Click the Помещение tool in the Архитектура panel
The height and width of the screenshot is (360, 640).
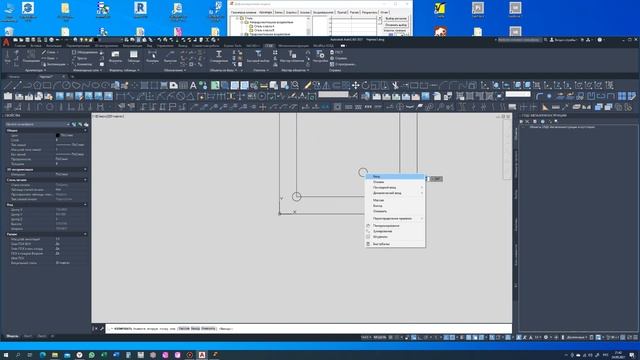click(x=31, y=56)
